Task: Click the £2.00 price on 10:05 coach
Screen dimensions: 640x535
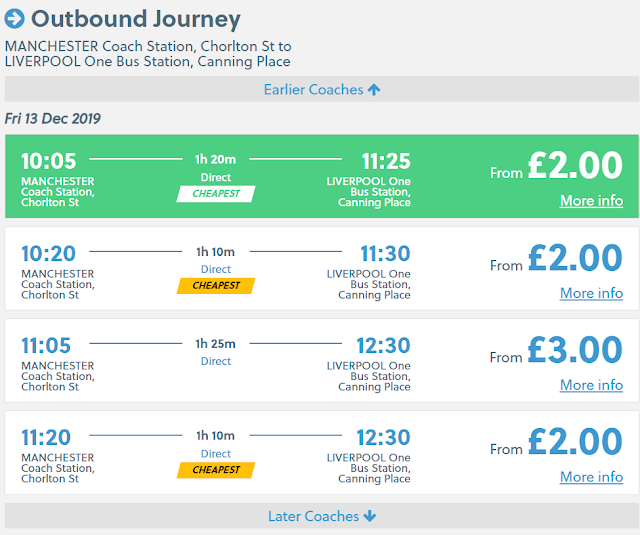Action: click(x=574, y=166)
